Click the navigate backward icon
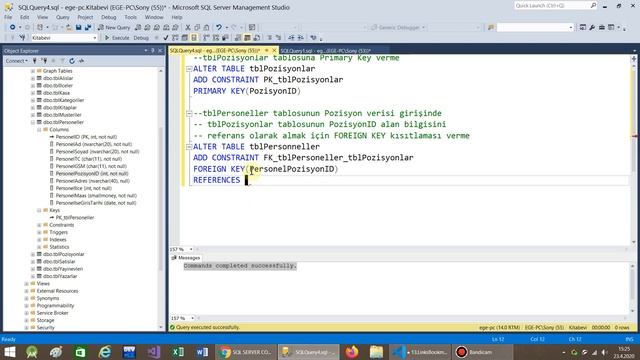Viewport: 640px width, 360px height. click(13, 27)
